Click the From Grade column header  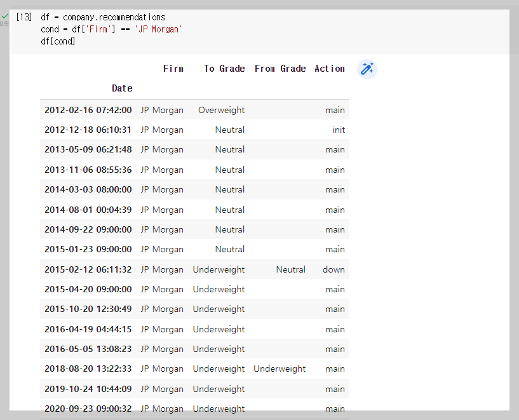click(280, 69)
